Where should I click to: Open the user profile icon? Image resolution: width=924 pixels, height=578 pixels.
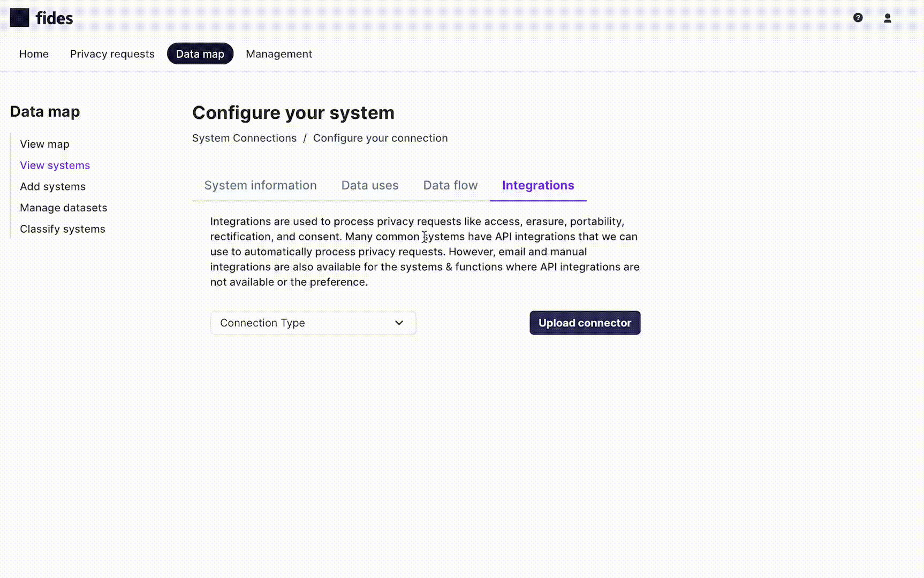coord(887,18)
